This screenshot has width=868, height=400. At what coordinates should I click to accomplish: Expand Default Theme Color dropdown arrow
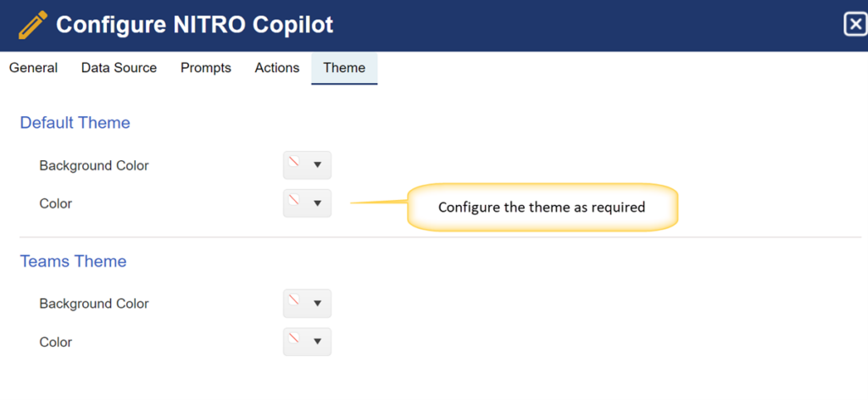[x=317, y=203]
